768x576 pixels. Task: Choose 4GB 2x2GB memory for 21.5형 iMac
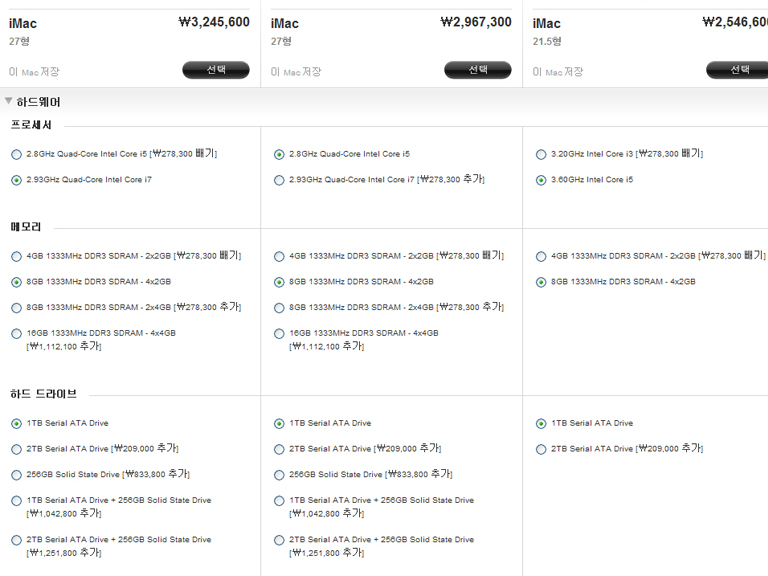tap(541, 257)
